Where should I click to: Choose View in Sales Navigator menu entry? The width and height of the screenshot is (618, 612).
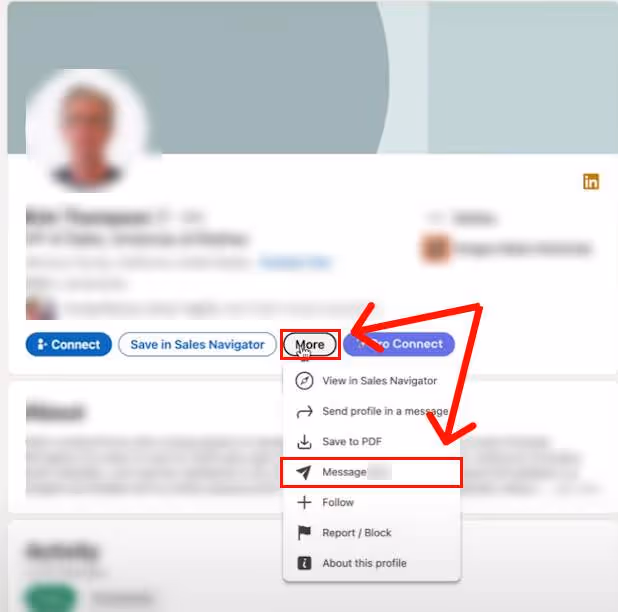[x=371, y=381]
